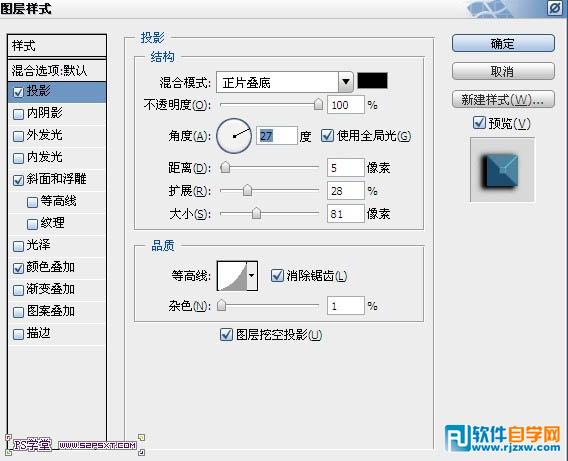
Task: Enable the 外发光 outer glow checkbox
Action: 18,136
